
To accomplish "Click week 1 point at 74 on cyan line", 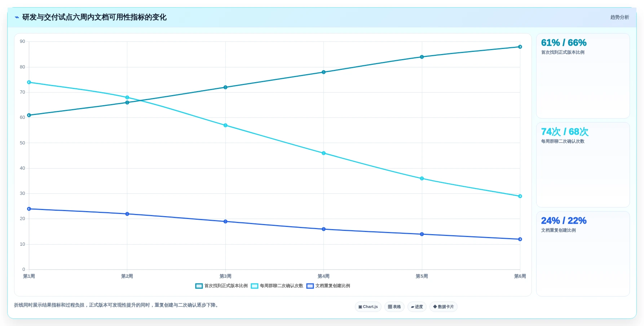I will (29, 82).
